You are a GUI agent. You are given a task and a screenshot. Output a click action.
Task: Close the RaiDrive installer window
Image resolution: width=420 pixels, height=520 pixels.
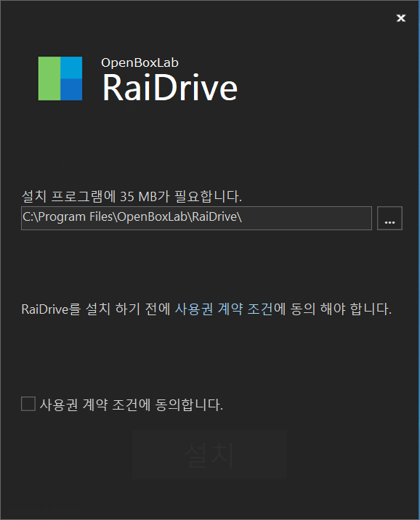click(x=401, y=18)
